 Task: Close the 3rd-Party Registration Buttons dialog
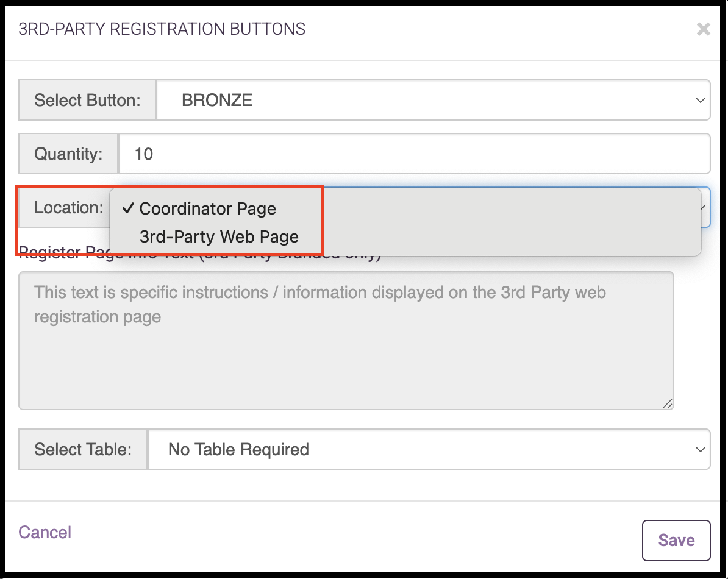point(704,29)
